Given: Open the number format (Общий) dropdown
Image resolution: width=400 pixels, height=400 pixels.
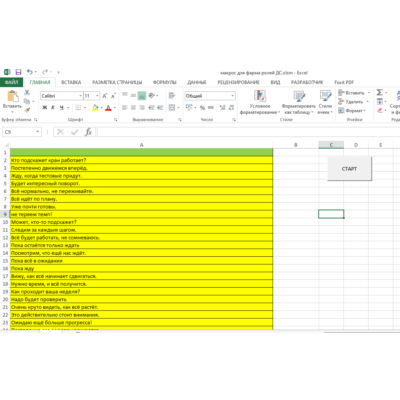Looking at the screenshot, I should [x=232, y=96].
